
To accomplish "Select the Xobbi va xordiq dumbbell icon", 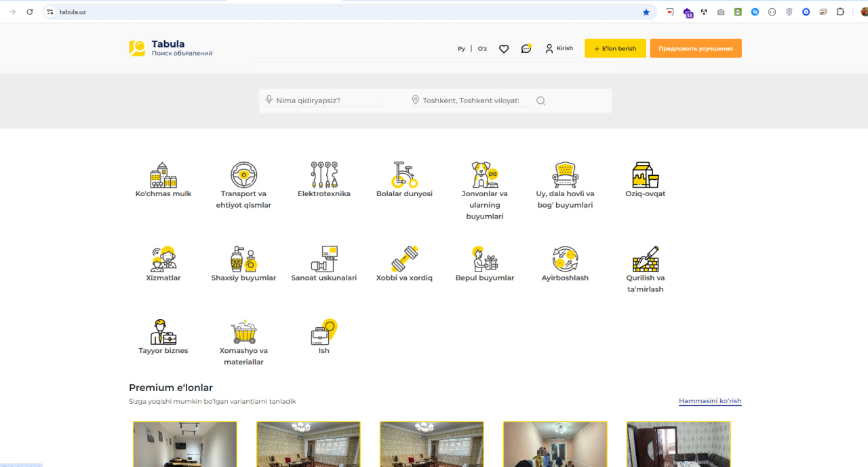I will coord(404,259).
